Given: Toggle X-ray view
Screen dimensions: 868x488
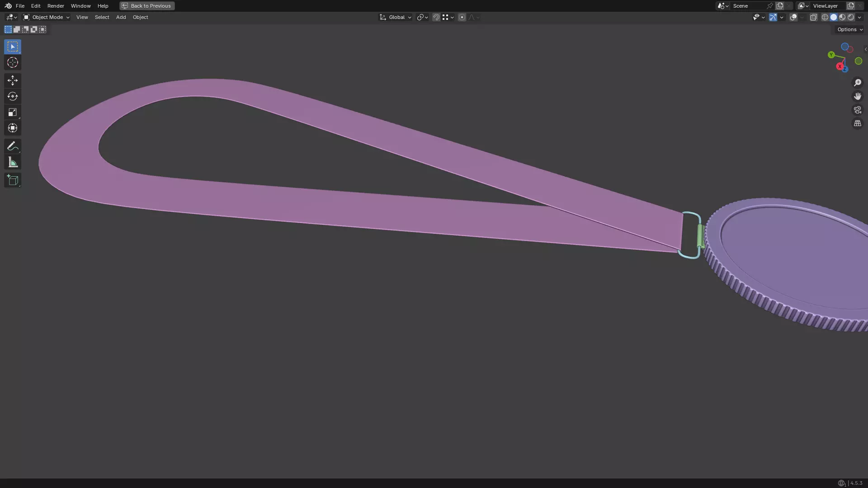Looking at the screenshot, I should (x=813, y=17).
